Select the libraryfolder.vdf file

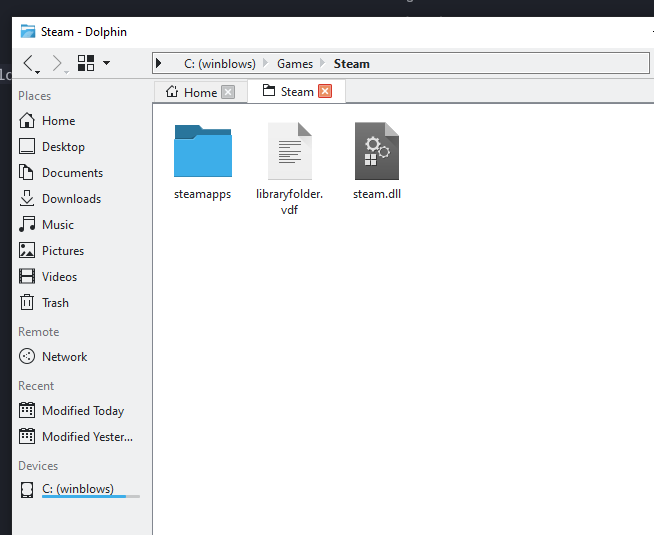pyautogui.click(x=289, y=169)
